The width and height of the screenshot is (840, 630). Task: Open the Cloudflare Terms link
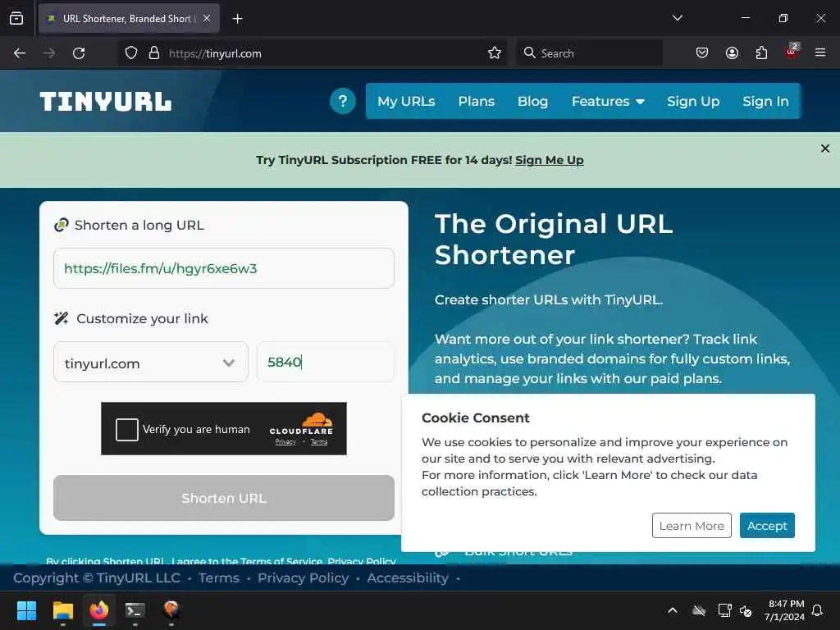tap(319, 442)
